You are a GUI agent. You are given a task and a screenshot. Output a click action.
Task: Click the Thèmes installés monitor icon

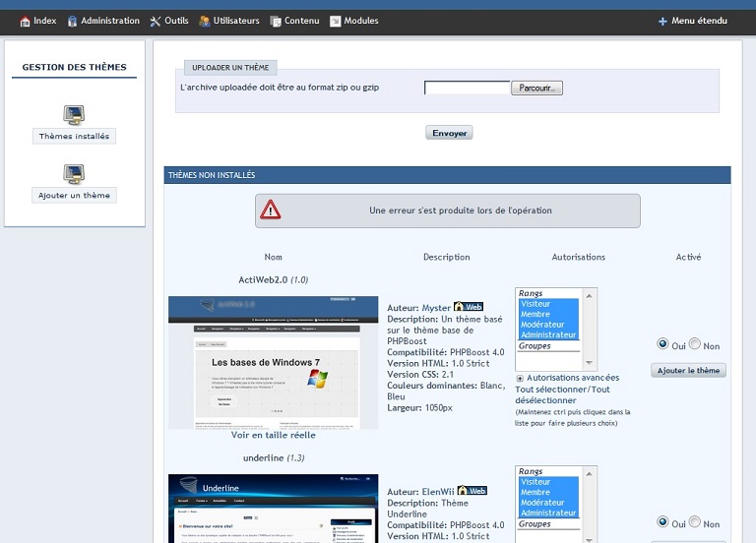[x=74, y=113]
